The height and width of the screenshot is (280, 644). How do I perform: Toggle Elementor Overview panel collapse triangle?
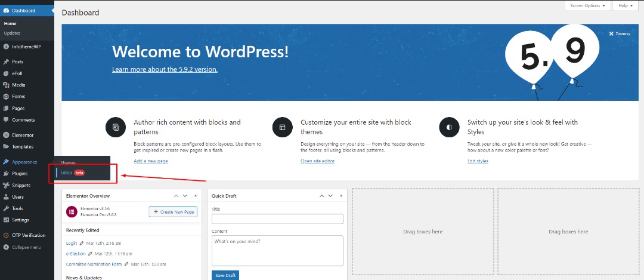click(196, 196)
